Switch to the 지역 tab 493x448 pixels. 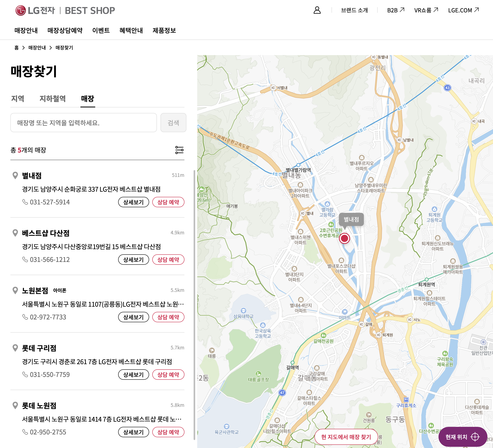point(18,99)
